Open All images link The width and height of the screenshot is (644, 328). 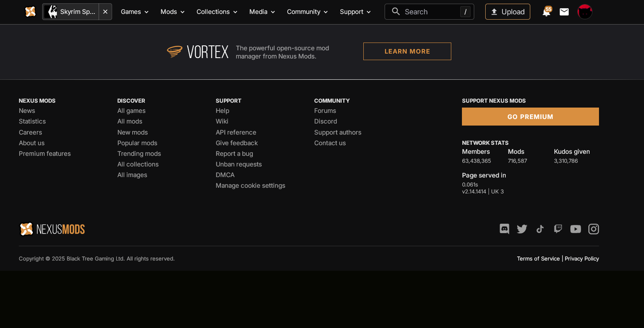coord(132,175)
